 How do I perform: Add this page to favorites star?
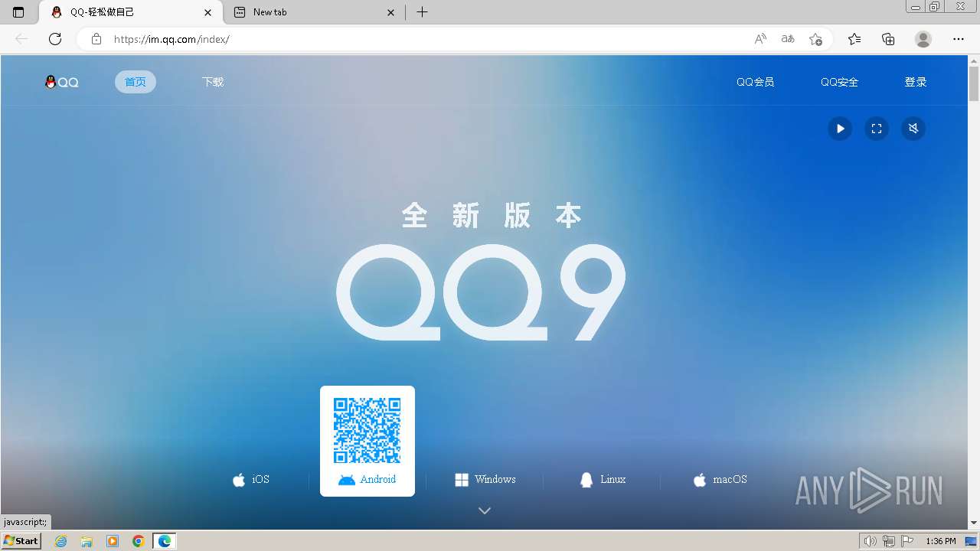(x=815, y=39)
